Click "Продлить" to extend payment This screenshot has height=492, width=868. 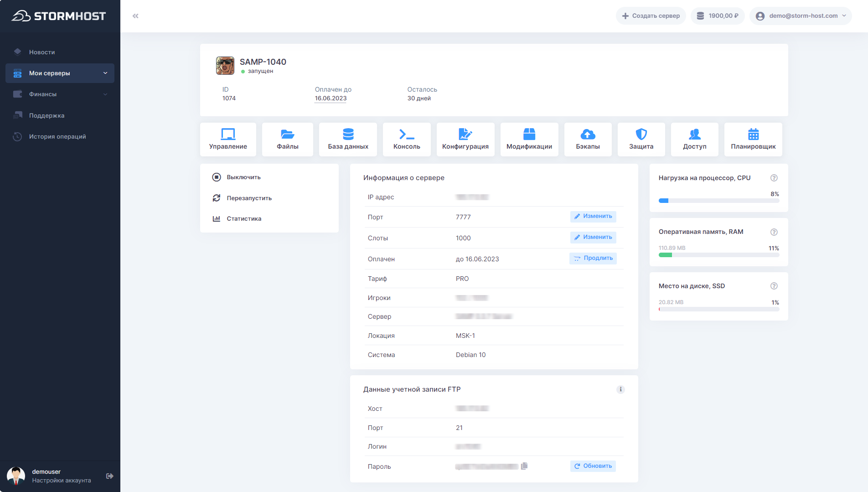593,259
